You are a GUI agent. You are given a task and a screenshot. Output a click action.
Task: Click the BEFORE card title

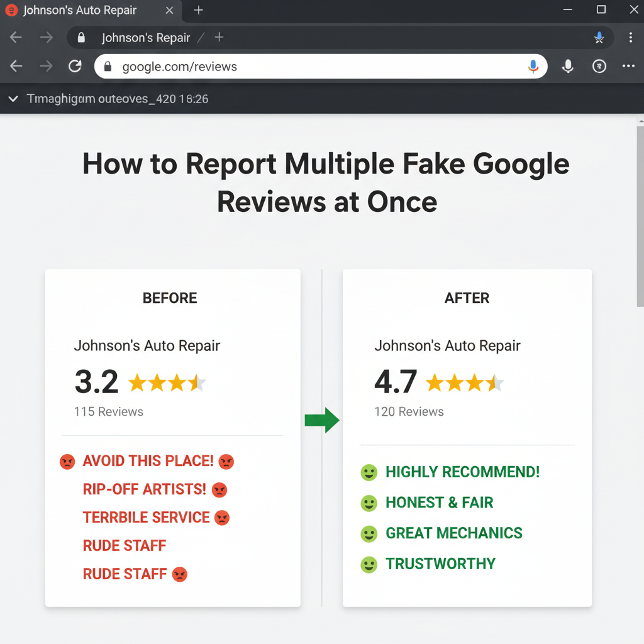(170, 298)
